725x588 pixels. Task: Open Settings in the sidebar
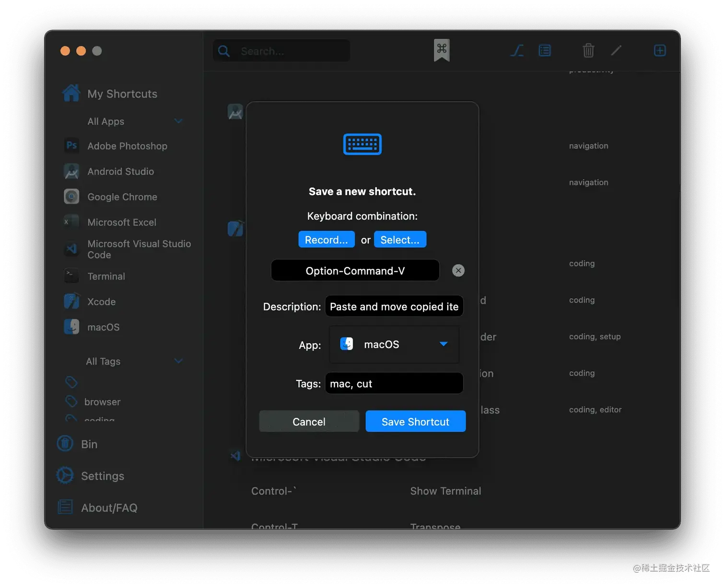coord(91,475)
